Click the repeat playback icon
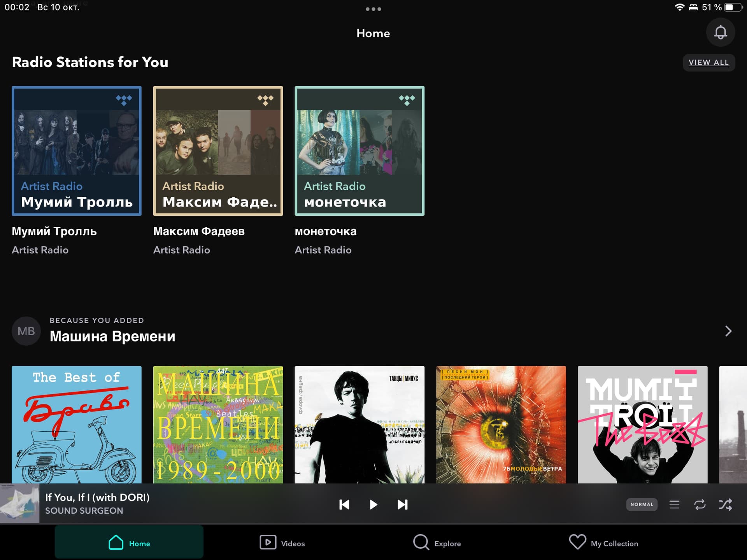Screen dimensions: 747x560 click(x=701, y=504)
